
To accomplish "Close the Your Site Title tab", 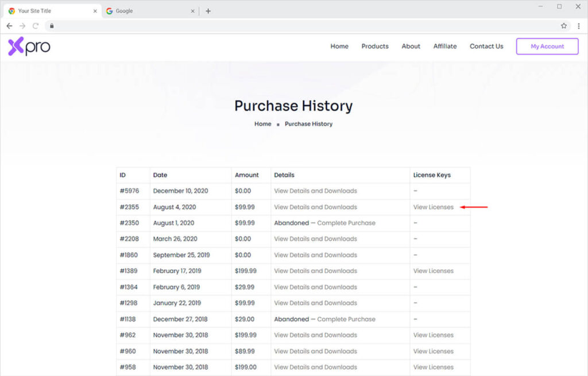I will 95,11.
